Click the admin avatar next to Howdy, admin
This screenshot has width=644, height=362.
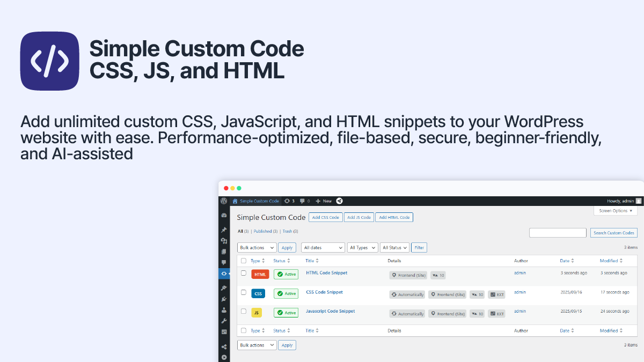639,201
